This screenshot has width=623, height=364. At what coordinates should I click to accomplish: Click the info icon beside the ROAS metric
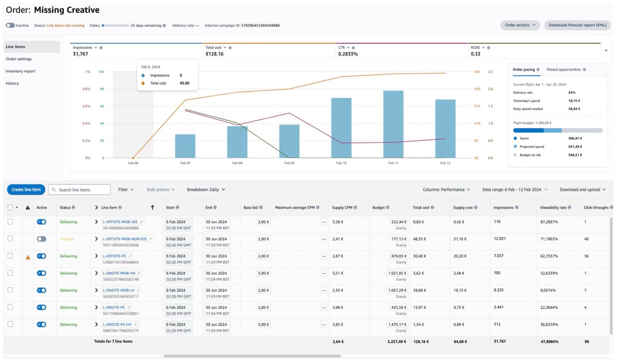coord(489,48)
